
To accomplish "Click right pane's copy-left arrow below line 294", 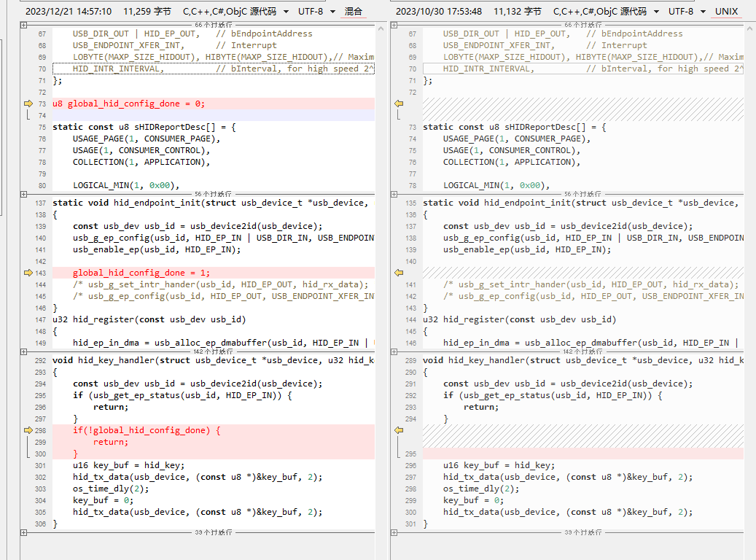I will pyautogui.click(x=399, y=430).
